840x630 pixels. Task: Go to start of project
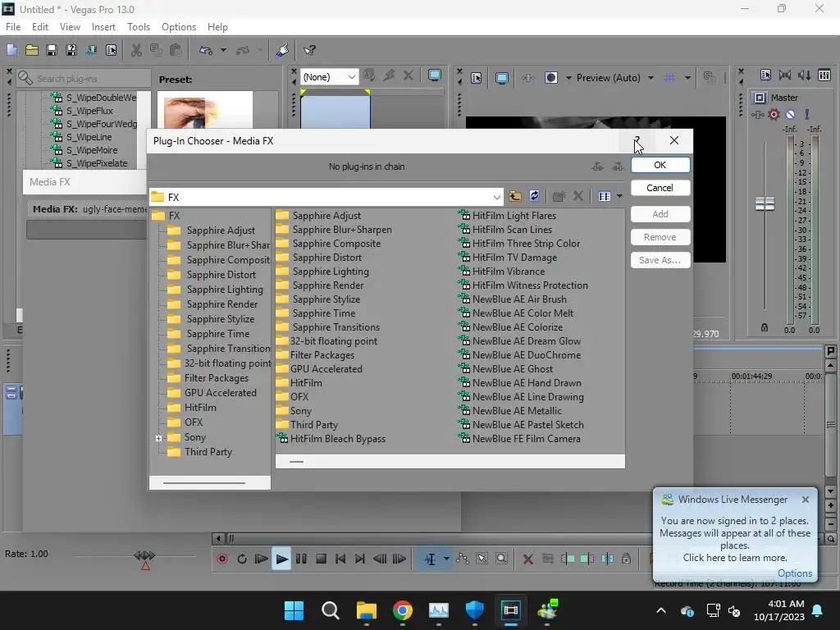(x=340, y=559)
